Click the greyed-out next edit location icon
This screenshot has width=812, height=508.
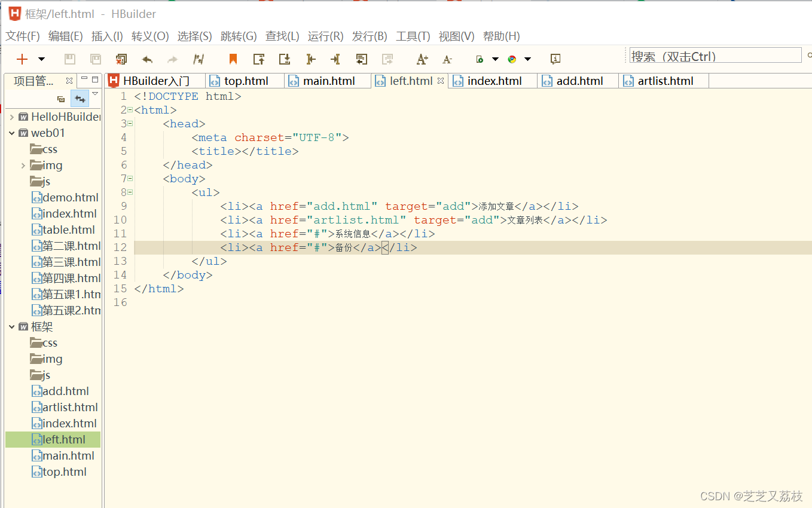tap(387, 59)
